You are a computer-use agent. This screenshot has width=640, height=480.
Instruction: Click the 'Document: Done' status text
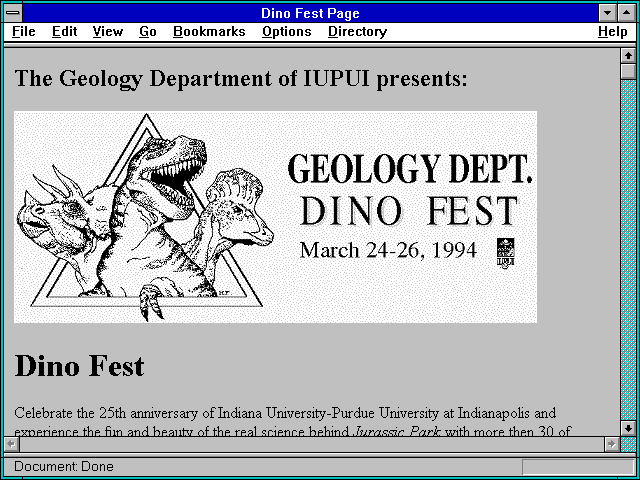[x=64, y=467]
